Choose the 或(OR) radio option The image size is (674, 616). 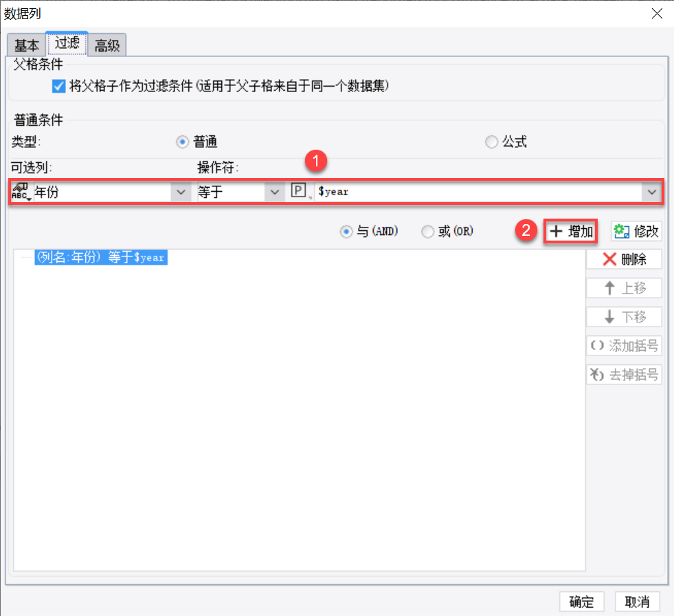click(427, 232)
